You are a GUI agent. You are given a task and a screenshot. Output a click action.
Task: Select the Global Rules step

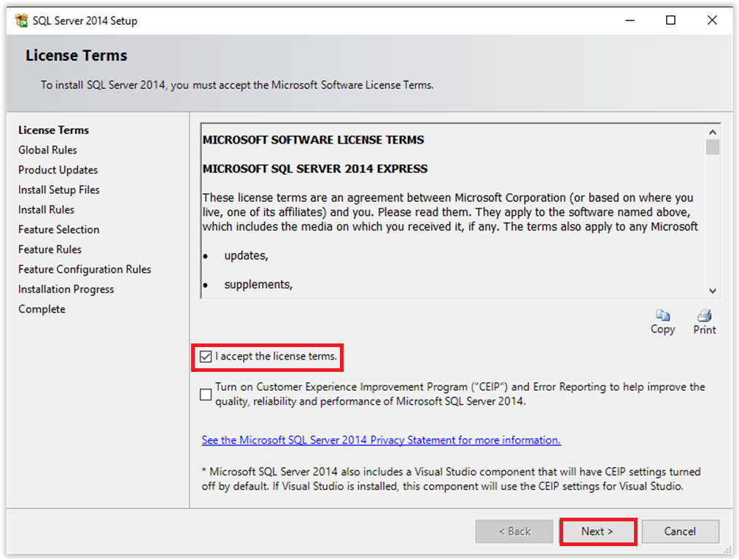coord(47,149)
